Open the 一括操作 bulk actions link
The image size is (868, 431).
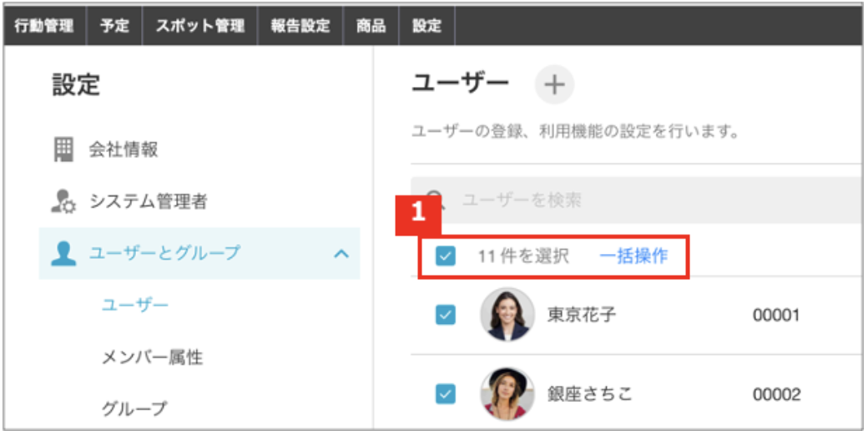click(633, 256)
